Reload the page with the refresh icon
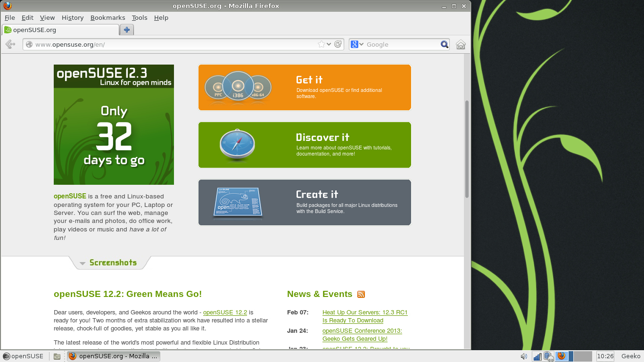 (338, 44)
